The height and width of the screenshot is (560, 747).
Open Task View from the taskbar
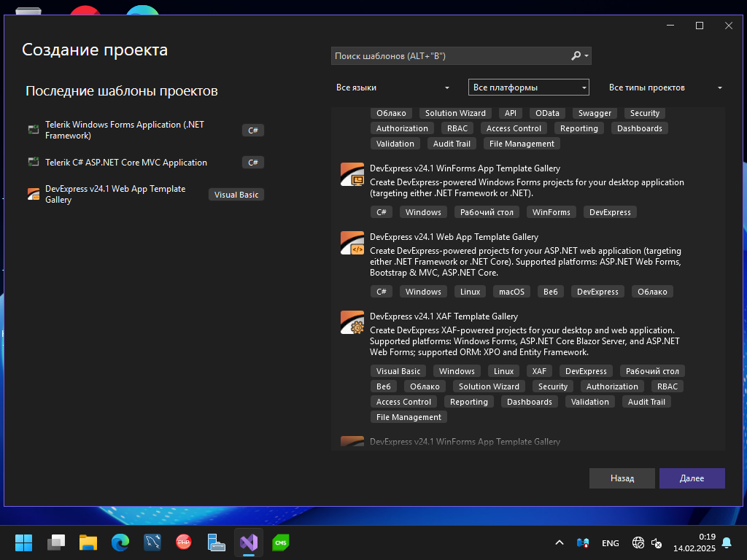pos(56,542)
